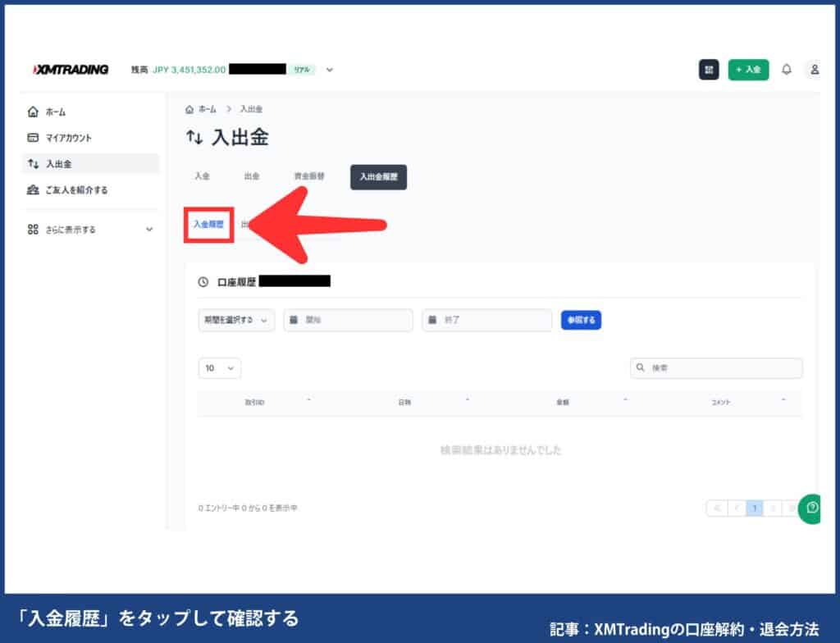
Task: Click the リアル account badge
Action: click(302, 70)
